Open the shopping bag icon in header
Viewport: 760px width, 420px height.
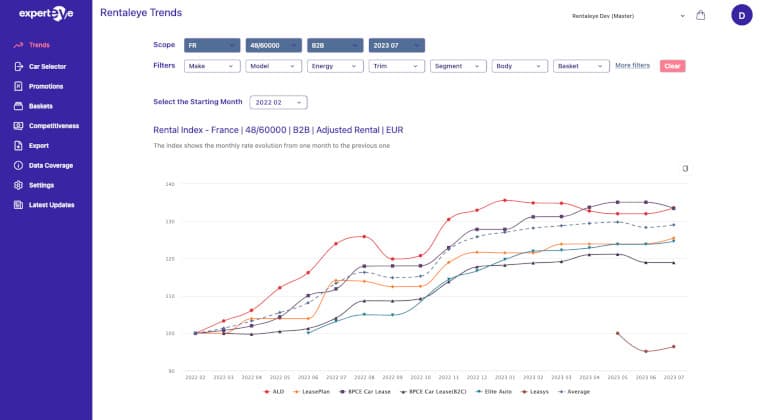pyautogui.click(x=700, y=15)
